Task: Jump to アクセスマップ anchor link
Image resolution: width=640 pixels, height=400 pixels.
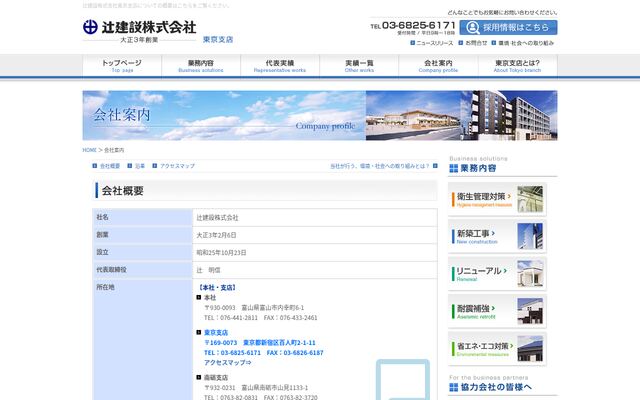Action: pos(177,166)
